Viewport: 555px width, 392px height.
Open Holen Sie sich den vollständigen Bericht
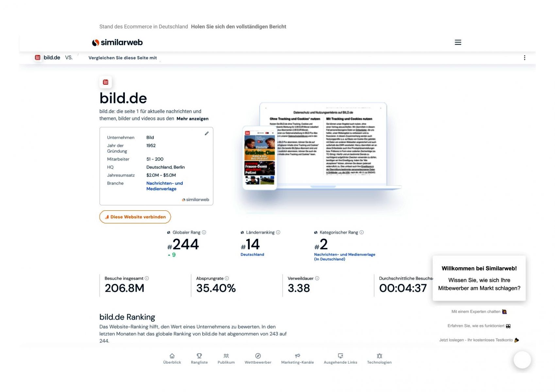point(239,26)
